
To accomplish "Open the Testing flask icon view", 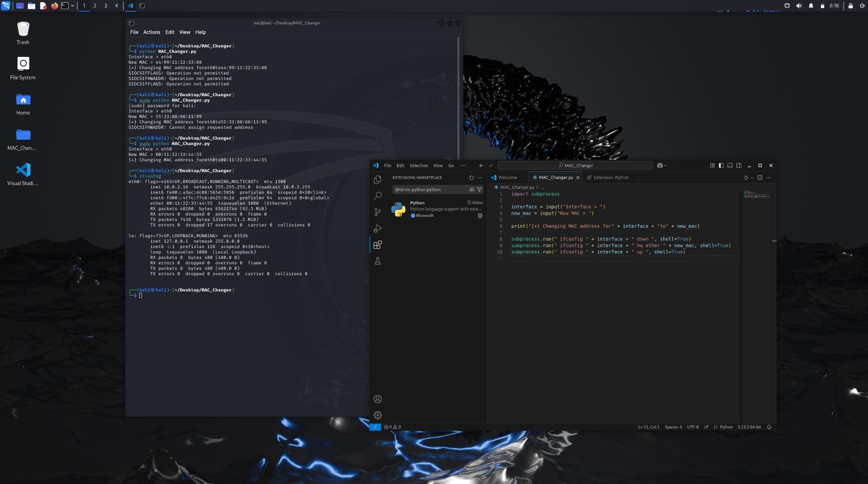I will (377, 261).
